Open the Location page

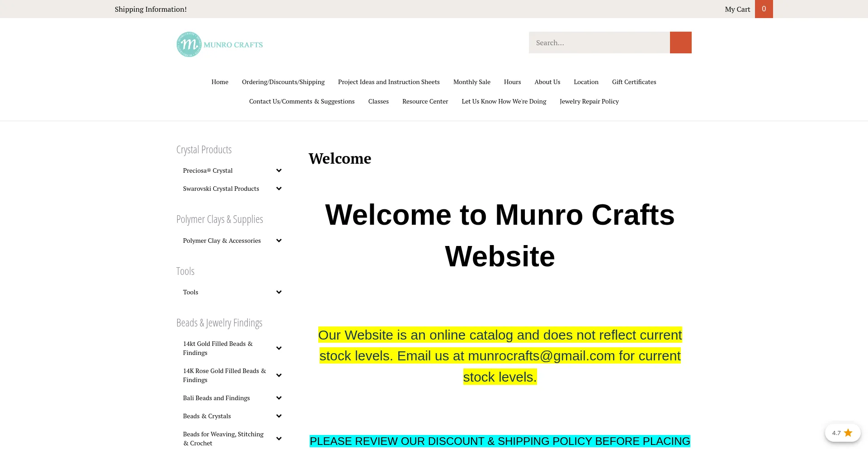(x=586, y=82)
